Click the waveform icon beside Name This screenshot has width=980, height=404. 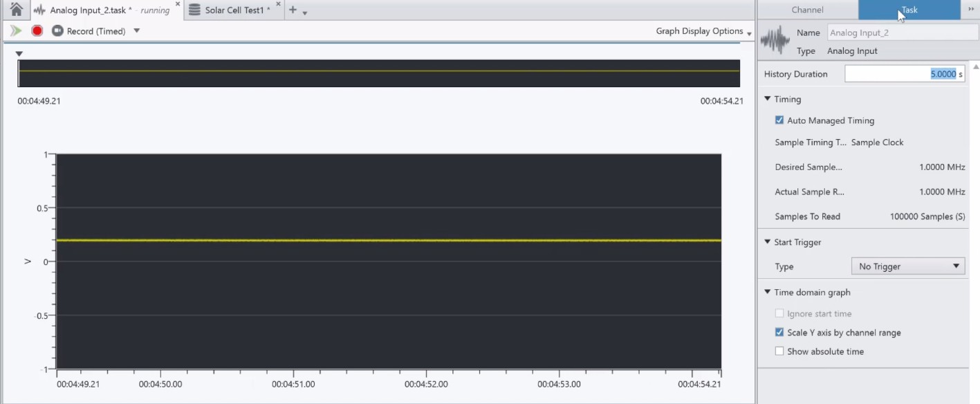tap(775, 41)
